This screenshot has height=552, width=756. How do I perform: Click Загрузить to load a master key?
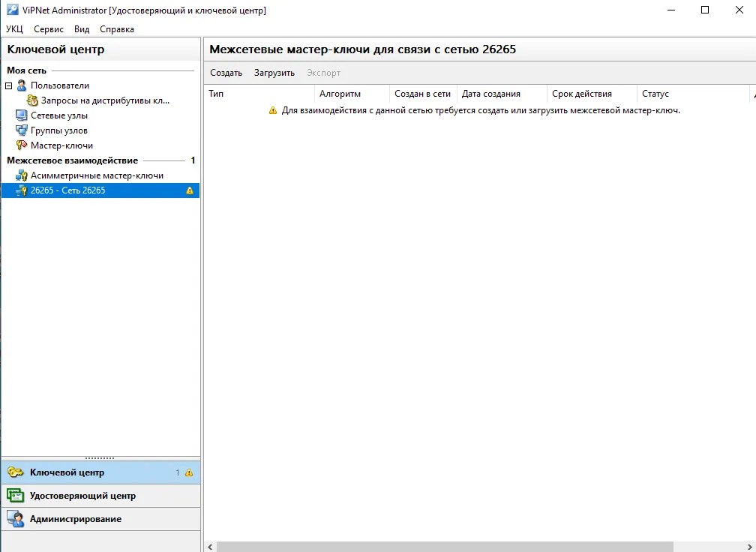coord(274,73)
